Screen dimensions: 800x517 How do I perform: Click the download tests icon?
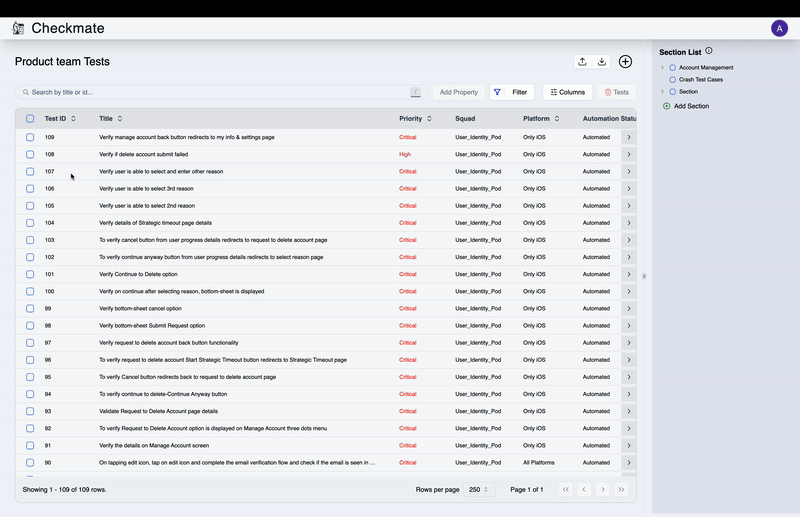(602, 62)
